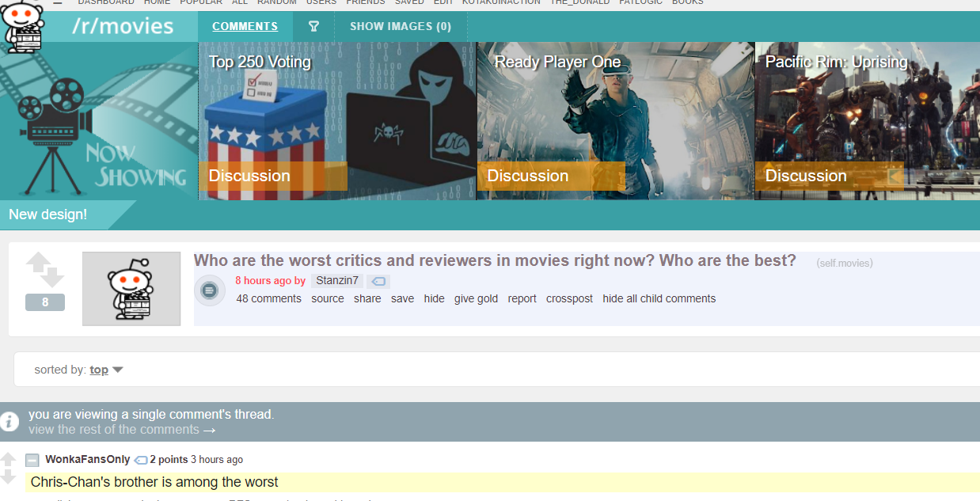Click the Snoo clapperboard mascot logo

pos(22,25)
